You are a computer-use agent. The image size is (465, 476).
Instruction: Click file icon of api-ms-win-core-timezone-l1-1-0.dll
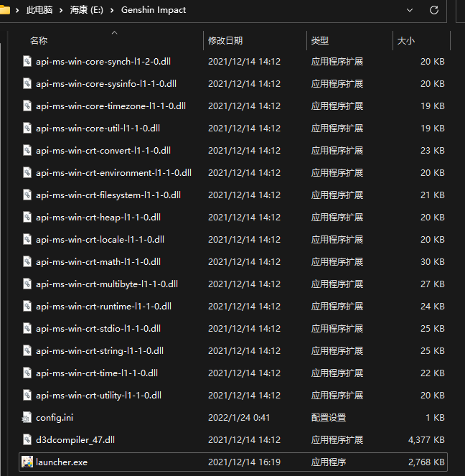[27, 106]
